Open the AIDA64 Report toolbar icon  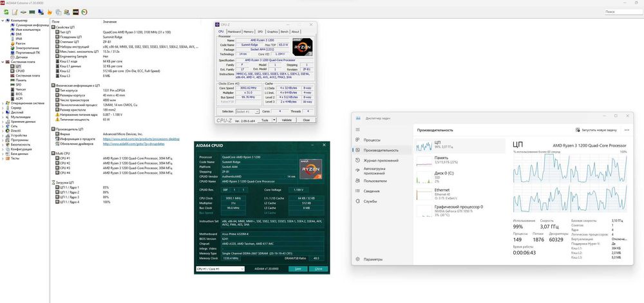[x=15, y=12]
